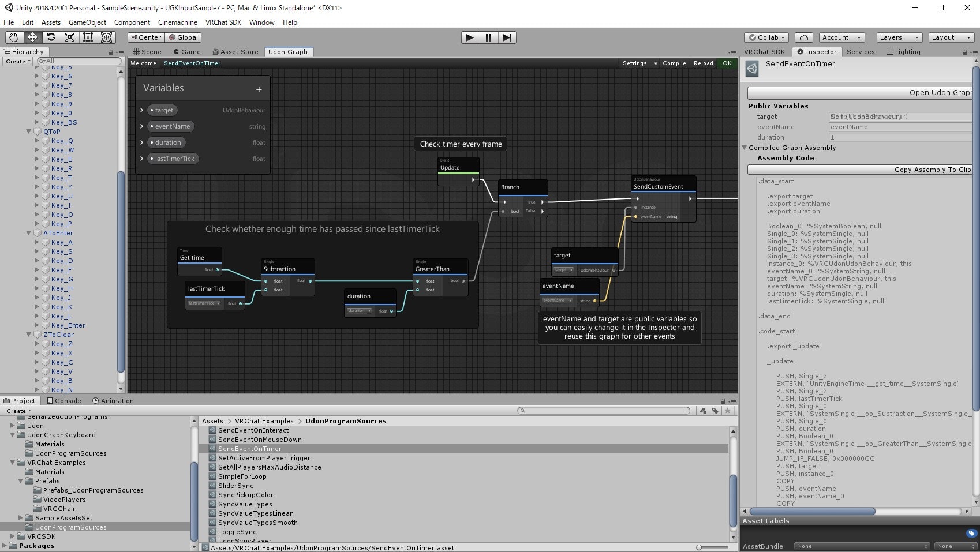Switch to the Lighting tab
This screenshot has width=980, height=552.
point(903,52)
